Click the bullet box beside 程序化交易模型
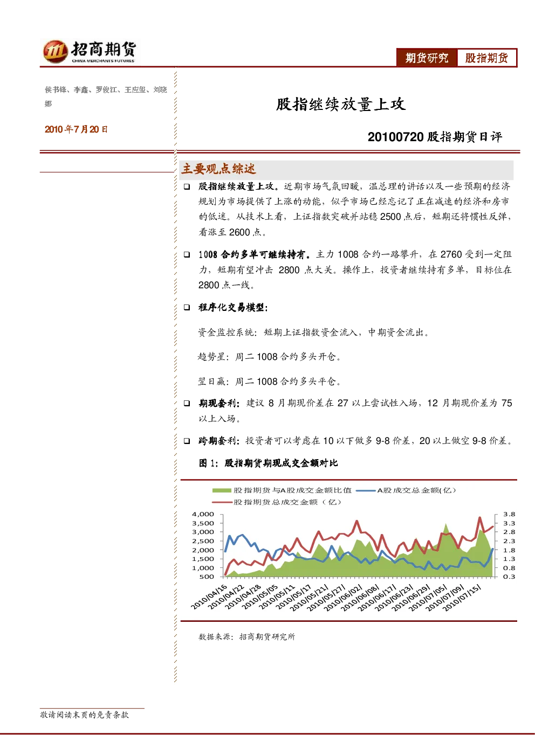Image resolution: width=535 pixels, height=756 pixels. pyautogui.click(x=186, y=307)
